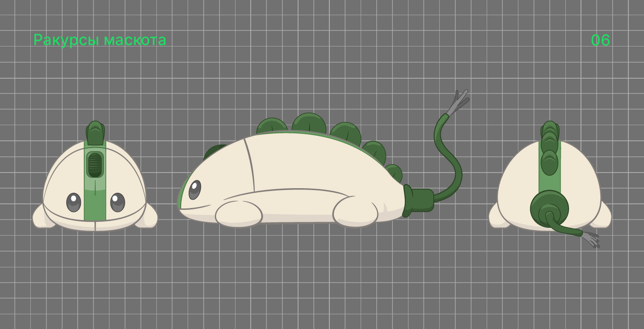Click the round cable socket on rear view mascot
The height and width of the screenshot is (329, 644).
coord(549,208)
